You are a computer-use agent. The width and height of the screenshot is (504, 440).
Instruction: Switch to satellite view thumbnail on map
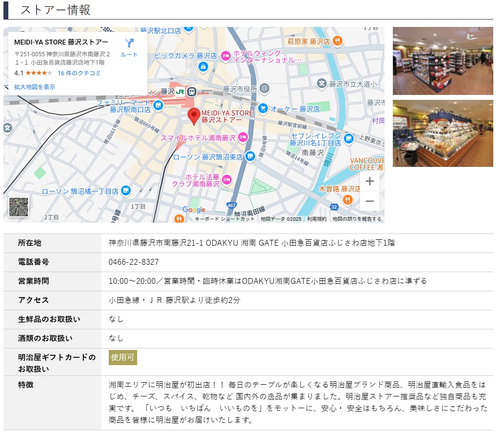pyautogui.click(x=19, y=207)
